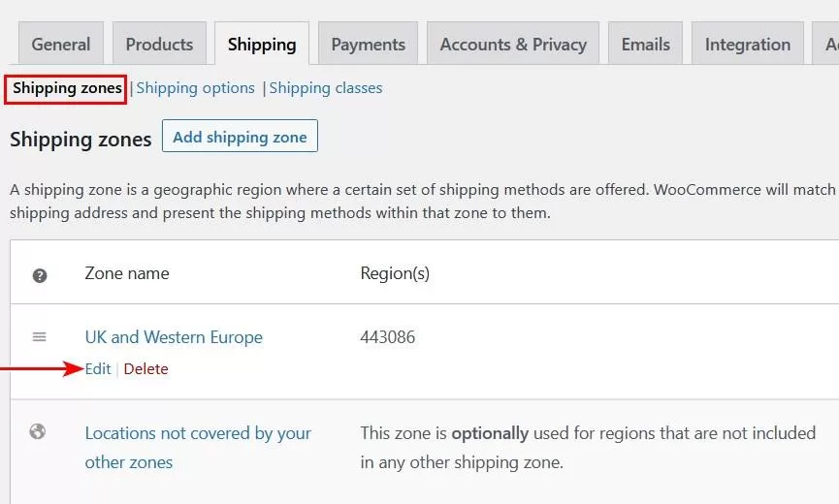Edit the UK and Western Europe zone
Image resolution: width=839 pixels, height=504 pixels.
point(98,369)
